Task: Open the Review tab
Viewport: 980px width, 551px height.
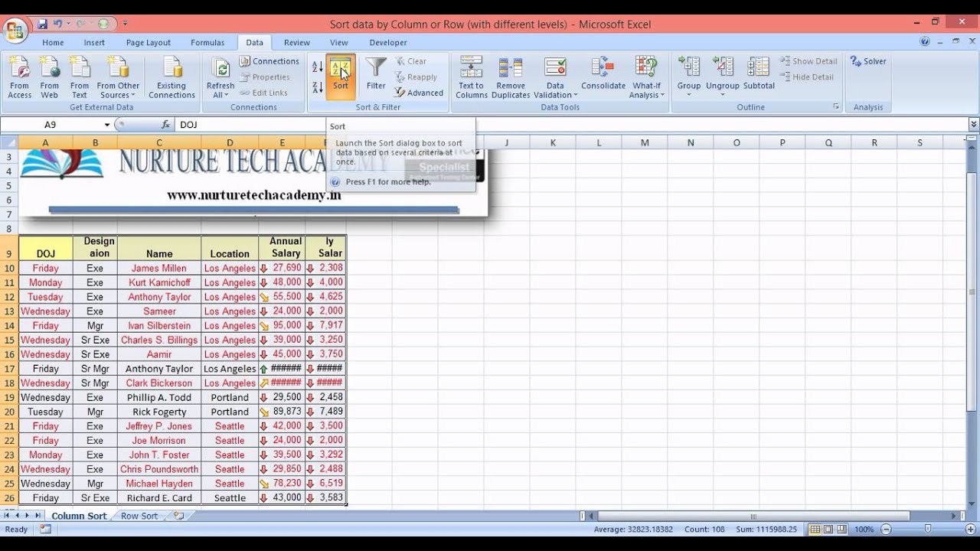Action: click(x=297, y=43)
